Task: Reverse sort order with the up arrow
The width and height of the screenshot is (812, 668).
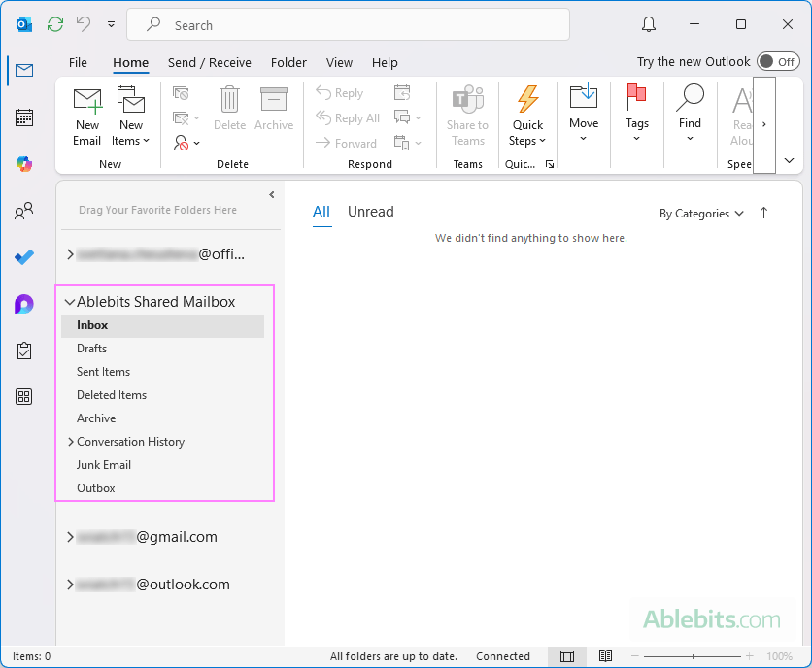Action: tap(763, 213)
